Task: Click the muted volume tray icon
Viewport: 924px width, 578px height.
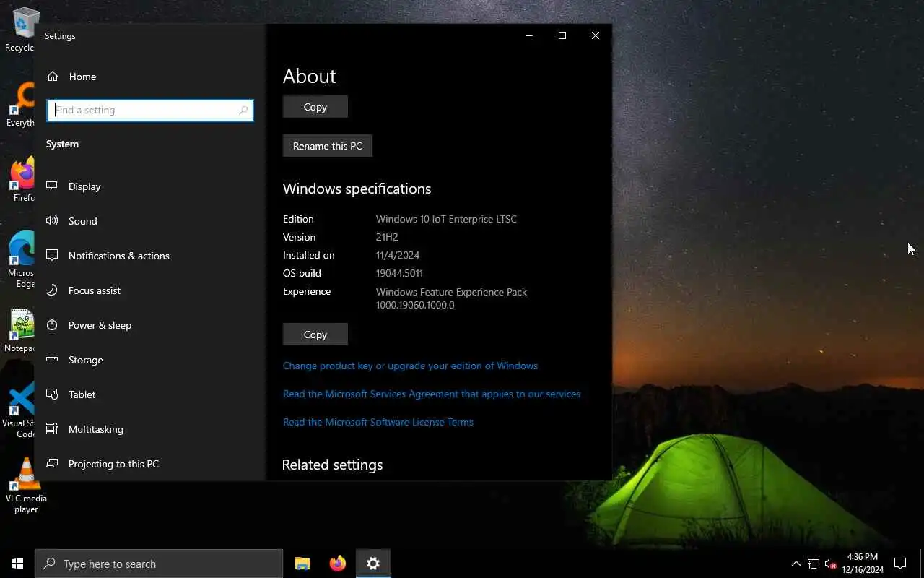Action: (830, 564)
